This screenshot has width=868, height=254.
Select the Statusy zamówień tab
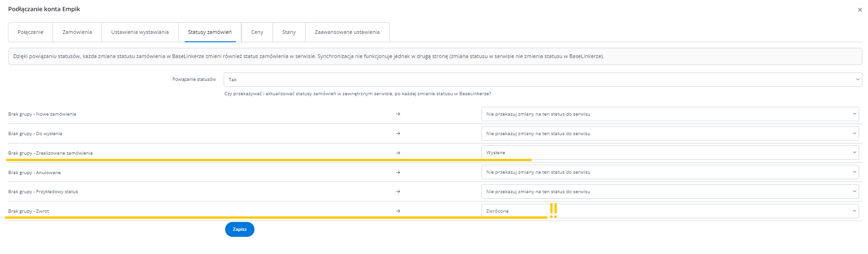[x=209, y=32]
